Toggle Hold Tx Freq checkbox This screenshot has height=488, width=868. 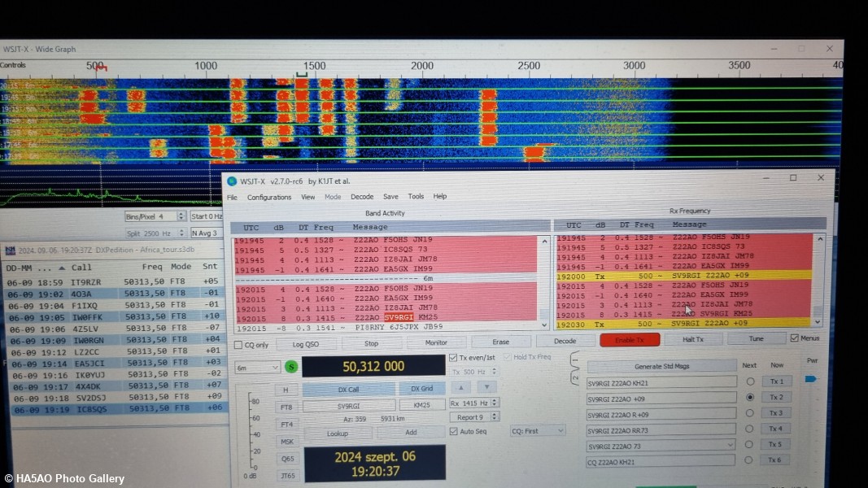507,357
